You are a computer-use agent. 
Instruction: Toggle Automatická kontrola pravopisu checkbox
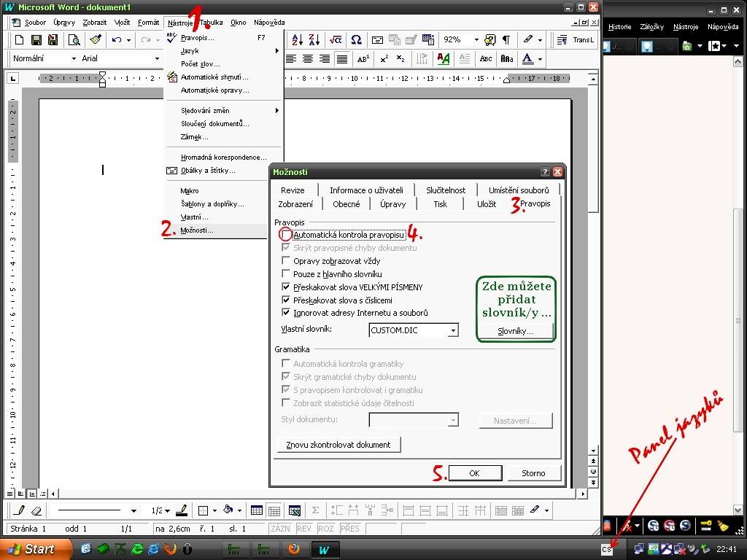[286, 234]
